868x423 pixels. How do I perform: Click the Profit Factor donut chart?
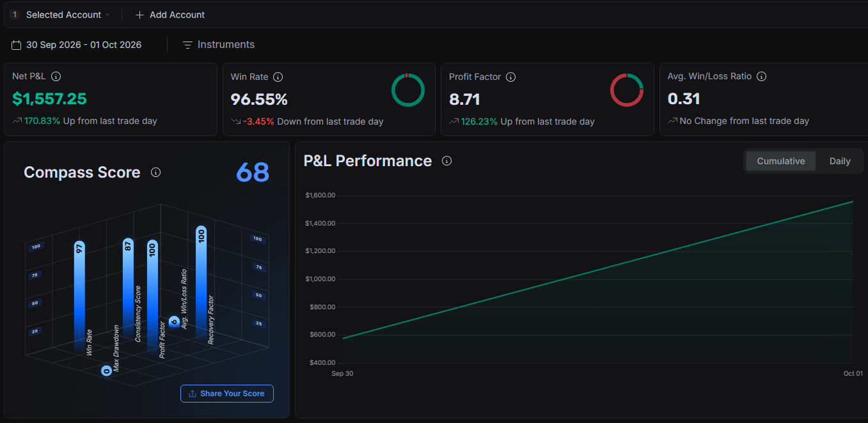[x=627, y=90]
